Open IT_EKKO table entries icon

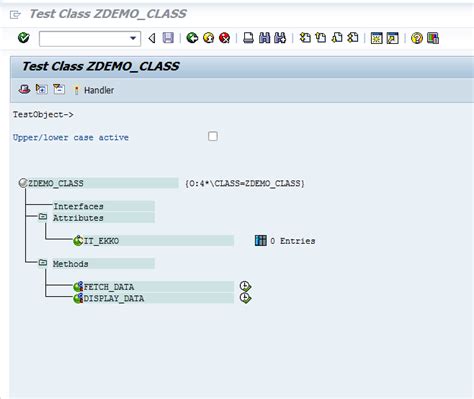pyautogui.click(x=261, y=240)
